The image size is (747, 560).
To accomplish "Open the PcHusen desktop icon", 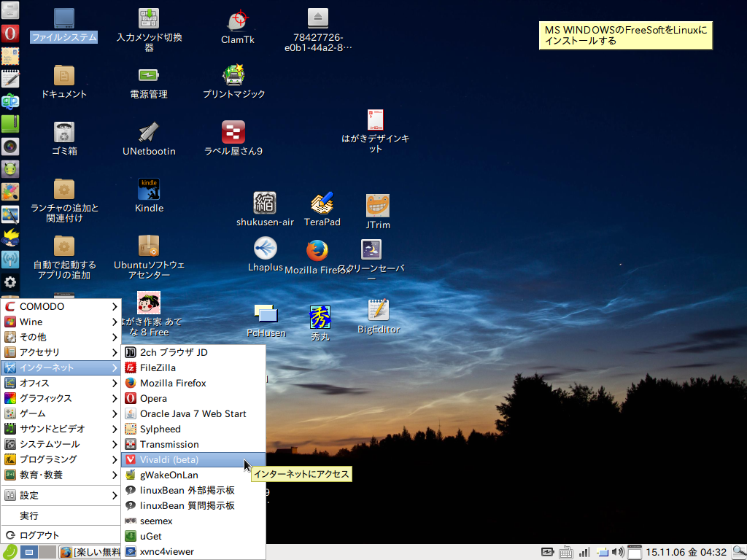I will (266, 314).
